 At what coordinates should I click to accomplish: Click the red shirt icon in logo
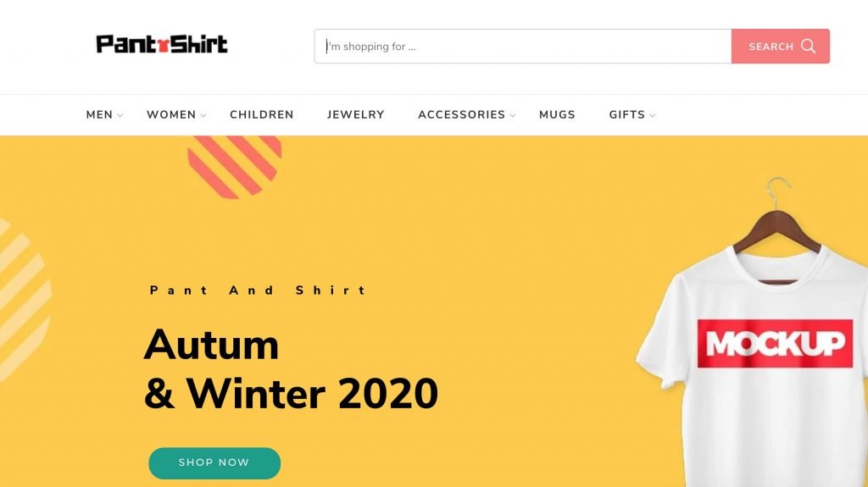point(164,46)
